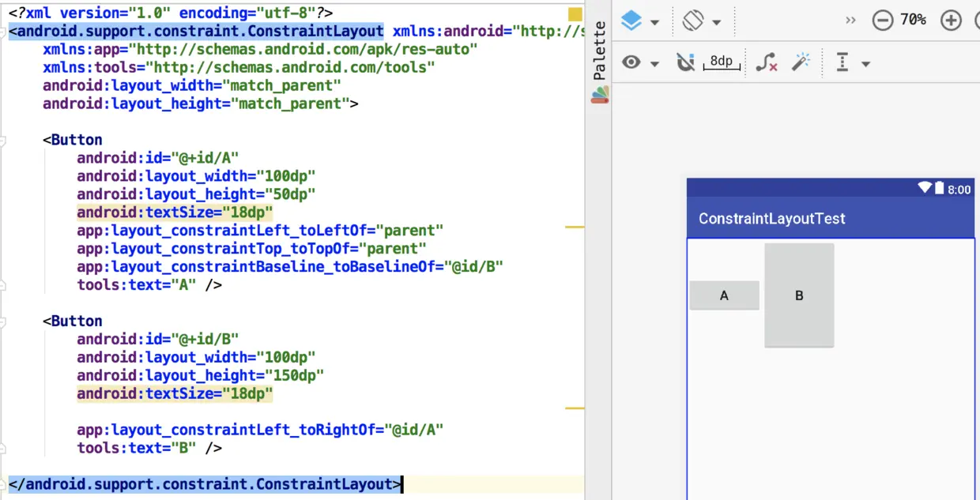Click the 70% zoom level label
Image resolution: width=980 pixels, height=500 pixels.
[x=913, y=20]
